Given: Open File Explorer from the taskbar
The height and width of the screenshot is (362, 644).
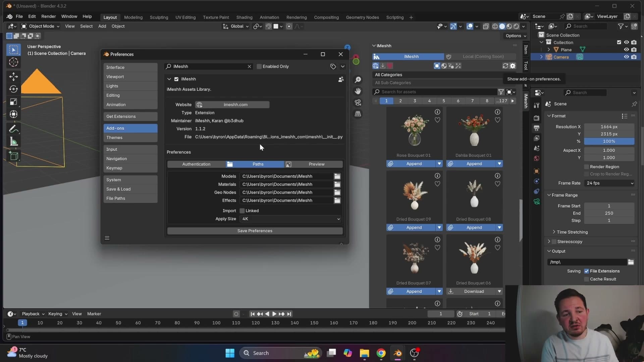Looking at the screenshot, I should 364,353.
